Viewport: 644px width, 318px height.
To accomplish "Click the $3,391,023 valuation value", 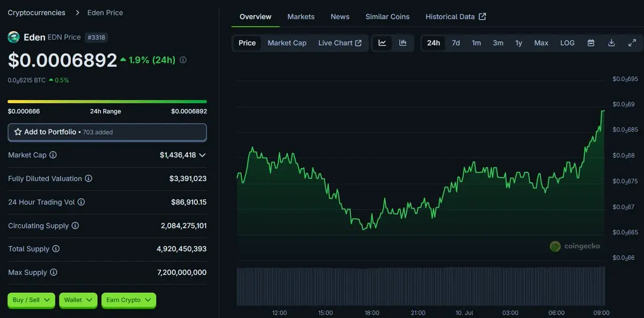I will click(188, 179).
